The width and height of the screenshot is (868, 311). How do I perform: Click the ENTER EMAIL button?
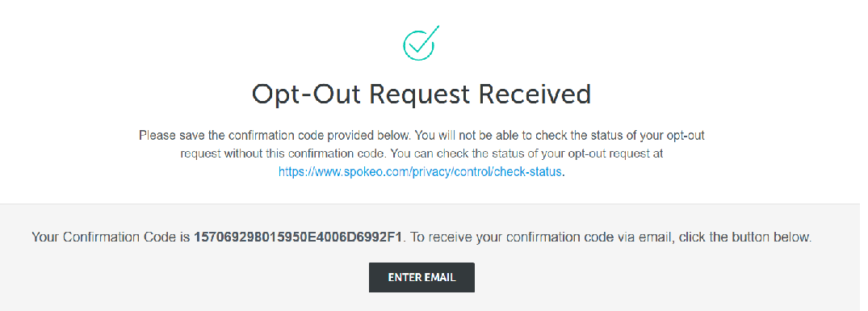point(421,277)
